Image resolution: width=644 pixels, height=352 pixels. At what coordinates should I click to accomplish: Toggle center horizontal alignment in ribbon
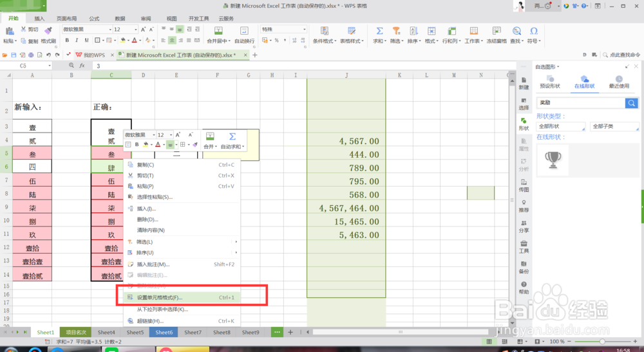[x=172, y=40]
